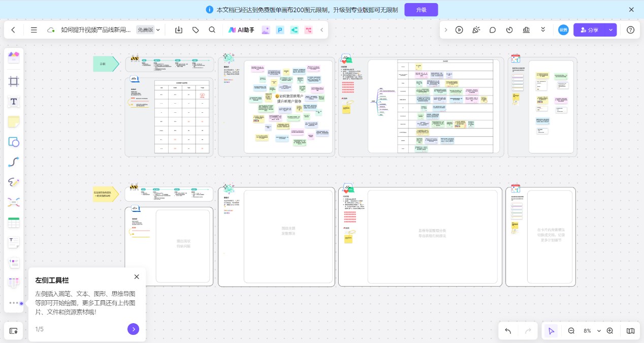Dismiss the upgrade notification banner
The image size is (644, 343).
click(x=631, y=10)
